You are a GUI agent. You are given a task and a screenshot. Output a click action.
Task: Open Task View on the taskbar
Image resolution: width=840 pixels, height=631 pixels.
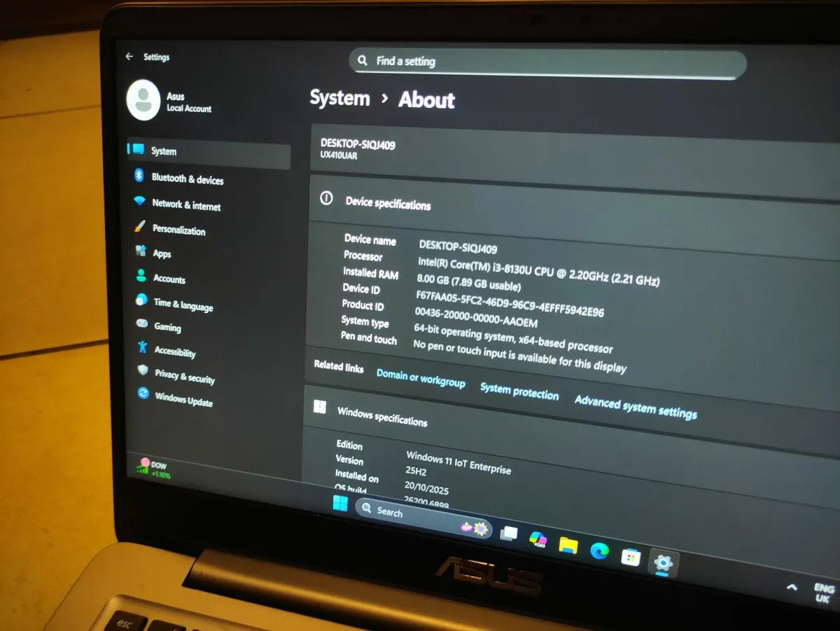pyautogui.click(x=509, y=534)
